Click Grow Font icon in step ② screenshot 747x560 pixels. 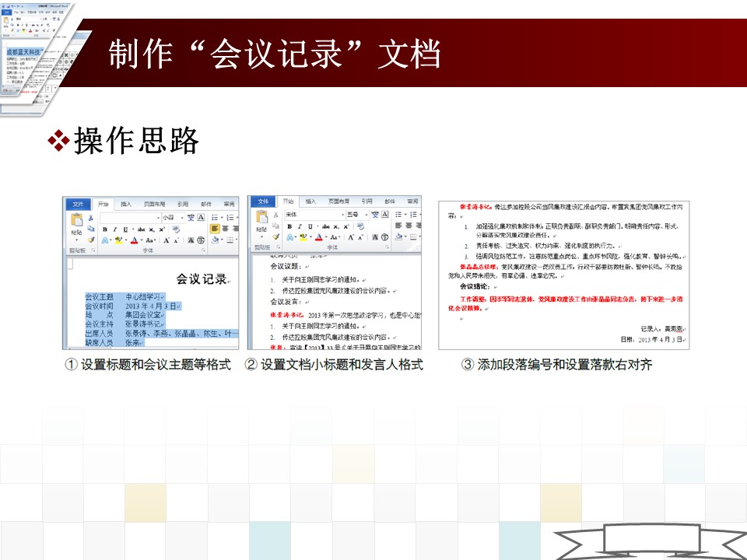click(351, 237)
